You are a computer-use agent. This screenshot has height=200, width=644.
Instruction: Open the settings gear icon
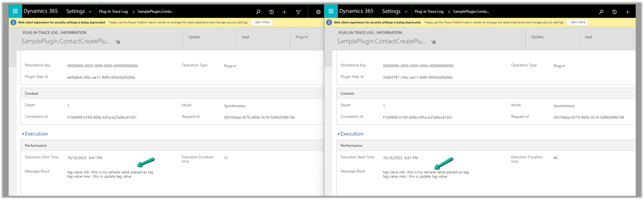click(x=318, y=12)
